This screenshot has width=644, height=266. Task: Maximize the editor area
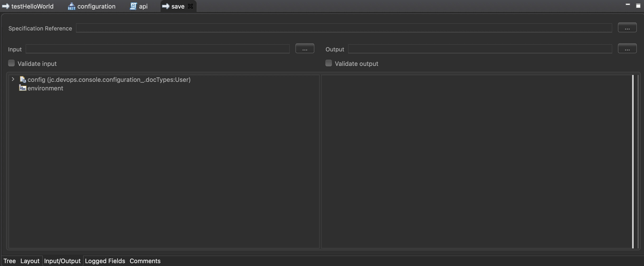click(x=638, y=5)
